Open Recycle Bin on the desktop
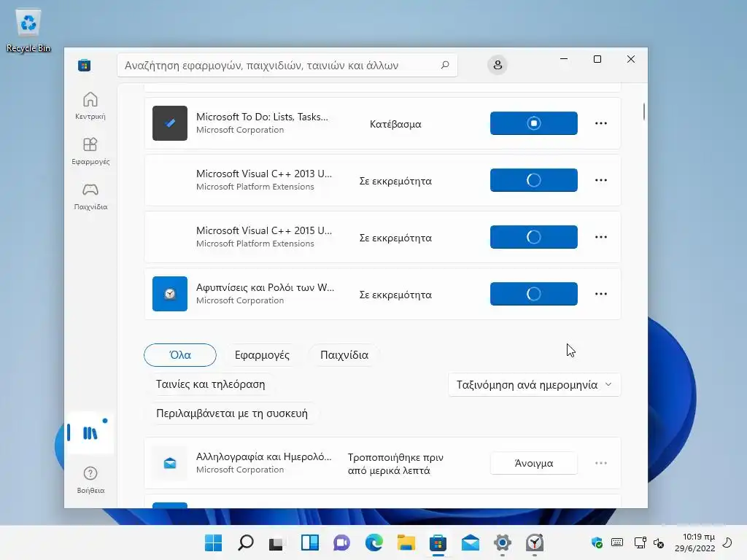747x560 pixels. tap(28, 31)
